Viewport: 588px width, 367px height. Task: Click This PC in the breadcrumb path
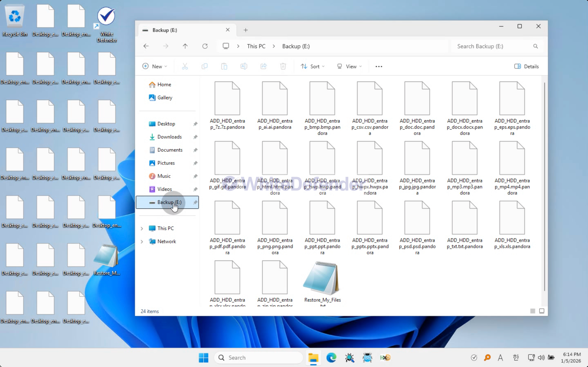256,46
